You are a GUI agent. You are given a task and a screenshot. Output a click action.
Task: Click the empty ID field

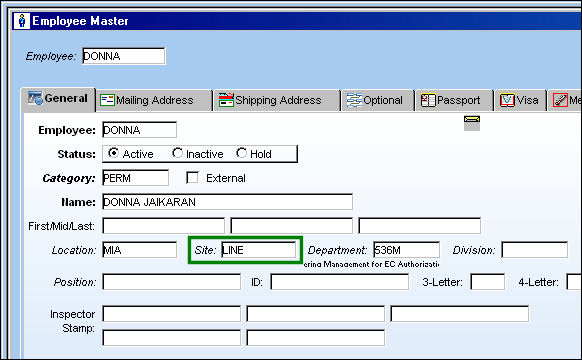(340, 282)
